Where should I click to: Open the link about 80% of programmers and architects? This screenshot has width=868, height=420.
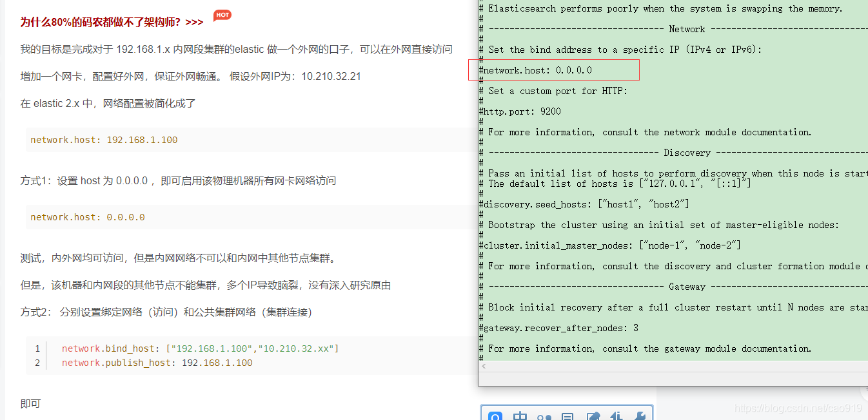[x=112, y=22]
